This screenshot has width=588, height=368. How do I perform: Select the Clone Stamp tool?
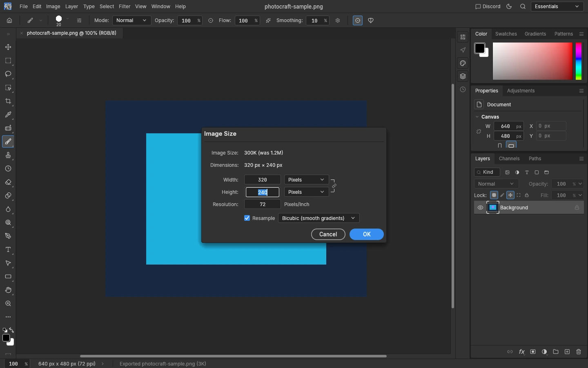8,155
